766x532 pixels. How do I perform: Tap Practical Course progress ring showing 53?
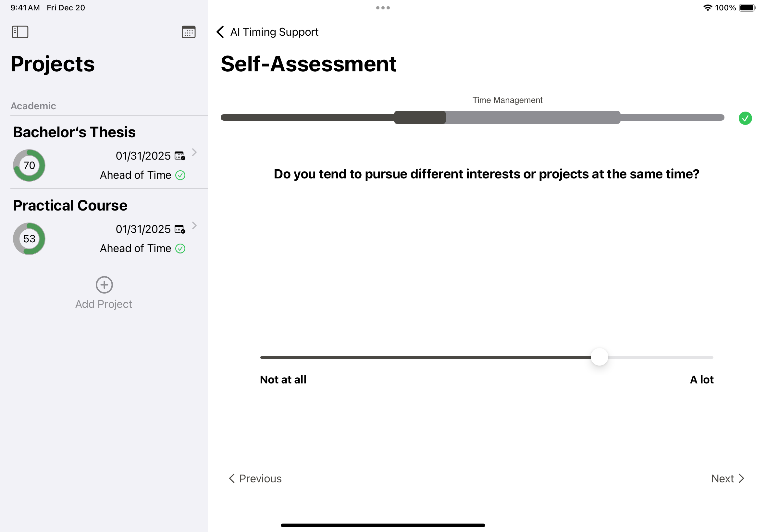coord(29,239)
